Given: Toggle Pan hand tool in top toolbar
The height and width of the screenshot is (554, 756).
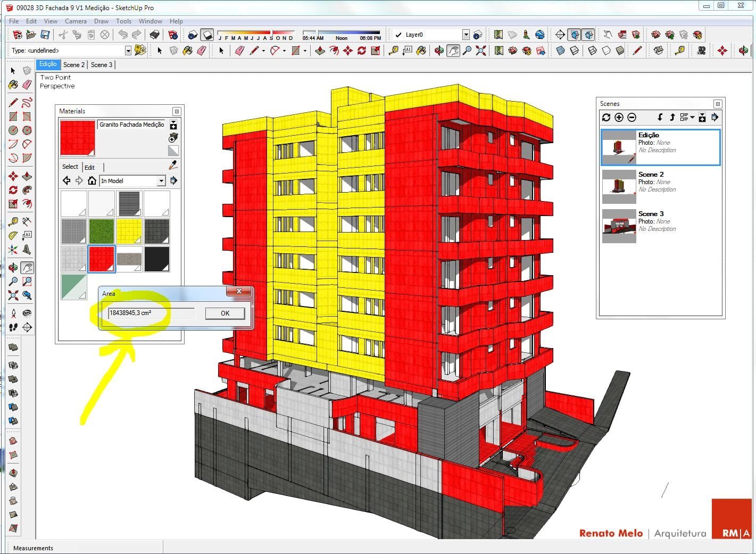Looking at the screenshot, I should (x=453, y=51).
